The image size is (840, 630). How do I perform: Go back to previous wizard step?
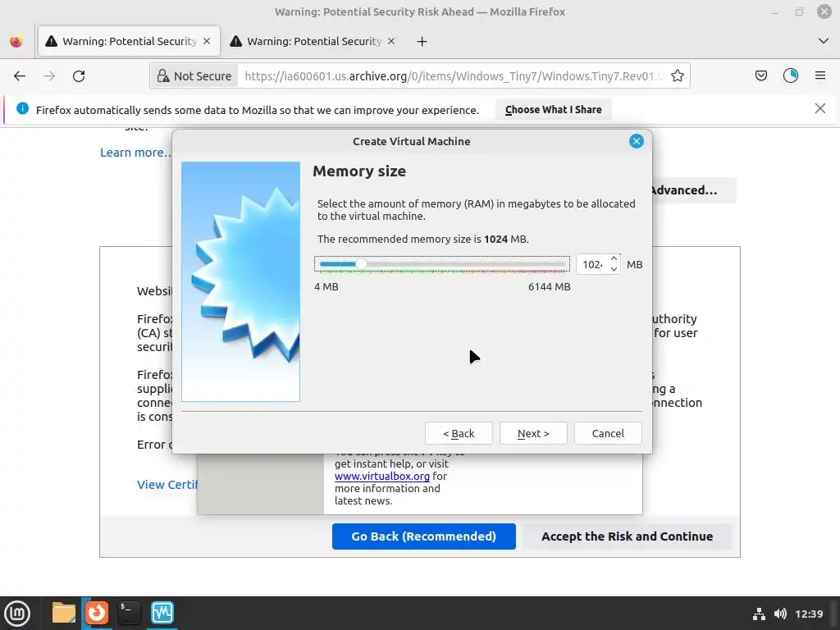tap(459, 433)
